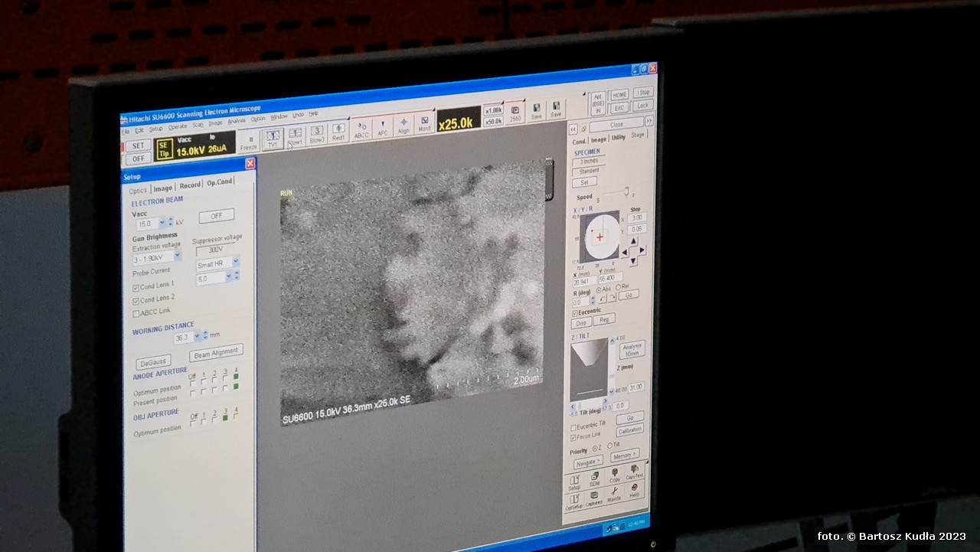Viewport: 980px width, 552px height.
Task: Click the Memory button
Action: (x=625, y=455)
